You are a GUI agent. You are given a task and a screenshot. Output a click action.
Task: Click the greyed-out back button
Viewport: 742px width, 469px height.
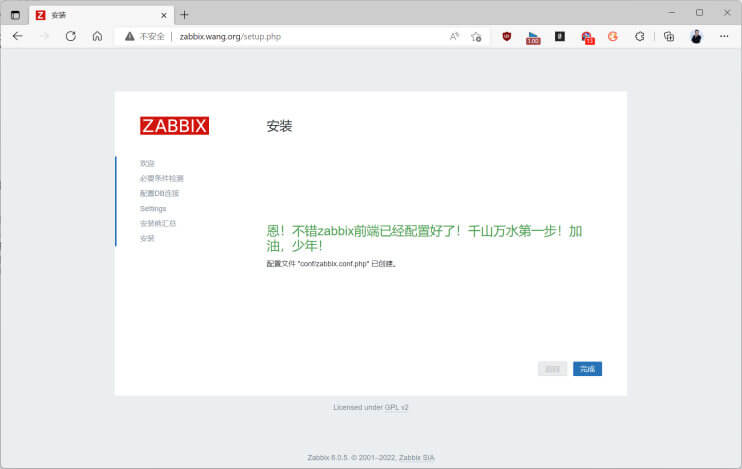pos(552,369)
